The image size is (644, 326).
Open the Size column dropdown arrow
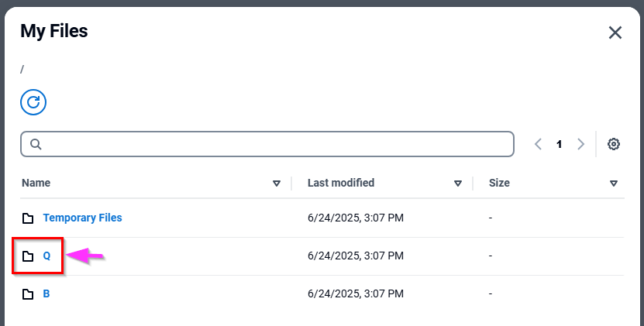[614, 184]
